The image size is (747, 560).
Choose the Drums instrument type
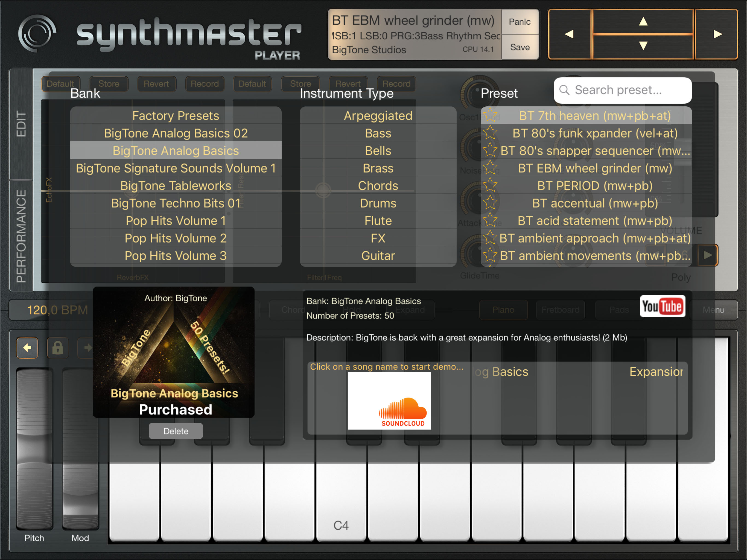click(378, 203)
